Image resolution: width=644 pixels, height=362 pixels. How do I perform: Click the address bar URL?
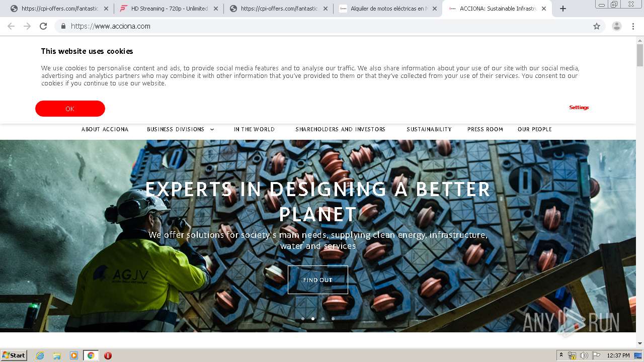(111, 26)
